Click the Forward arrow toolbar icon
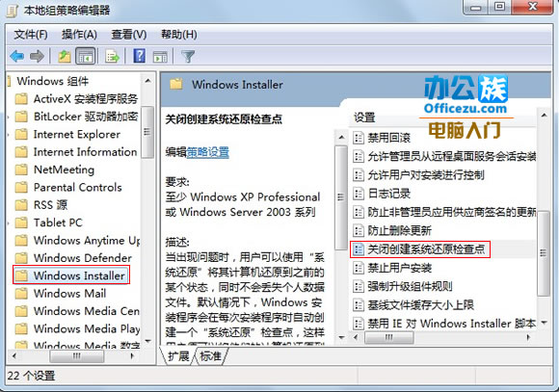The width and height of the screenshot is (559, 392). (37, 56)
